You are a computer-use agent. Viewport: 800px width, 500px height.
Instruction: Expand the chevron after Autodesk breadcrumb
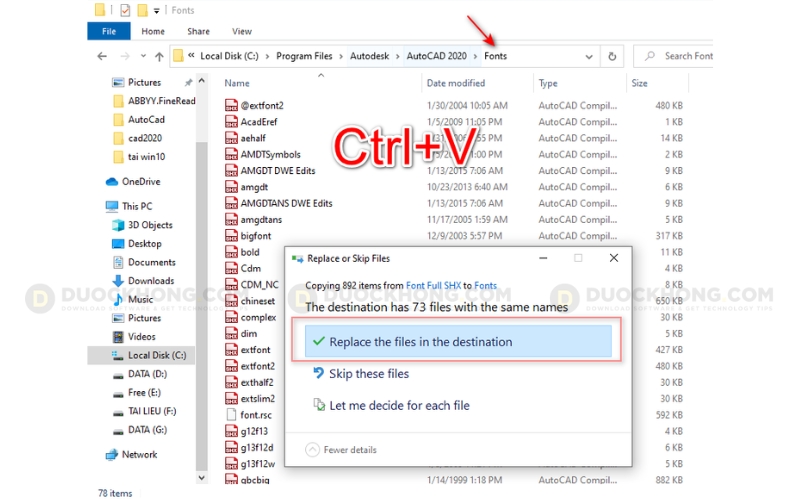tap(398, 56)
